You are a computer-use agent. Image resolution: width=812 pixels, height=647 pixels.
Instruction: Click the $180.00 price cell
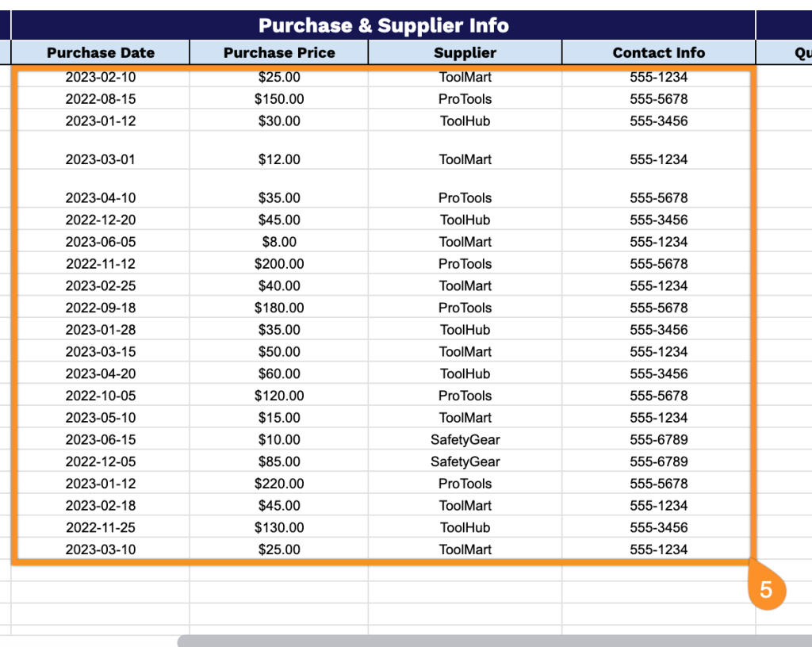click(279, 308)
